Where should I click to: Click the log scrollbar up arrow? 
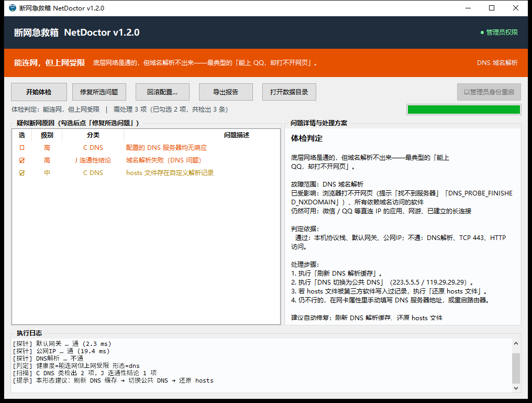(516, 343)
